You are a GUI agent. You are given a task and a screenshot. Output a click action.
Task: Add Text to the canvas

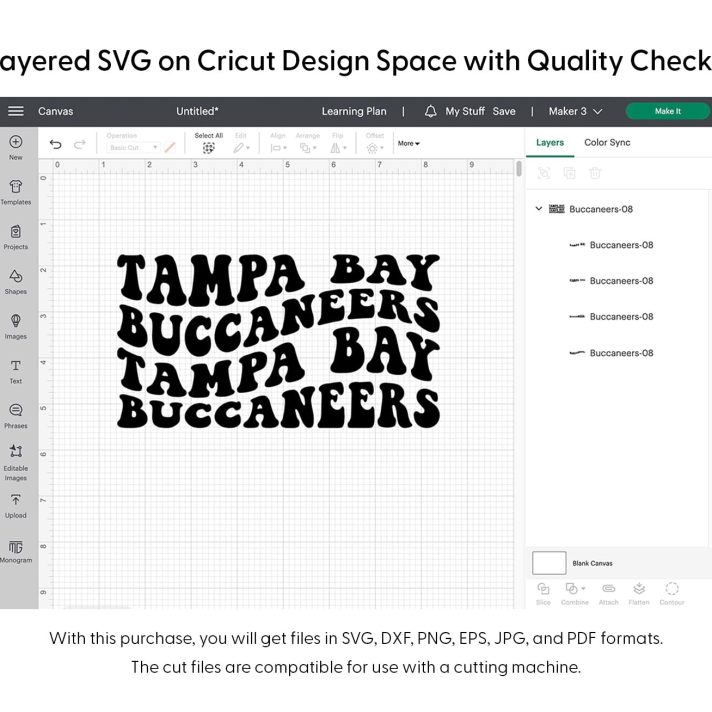[16, 371]
